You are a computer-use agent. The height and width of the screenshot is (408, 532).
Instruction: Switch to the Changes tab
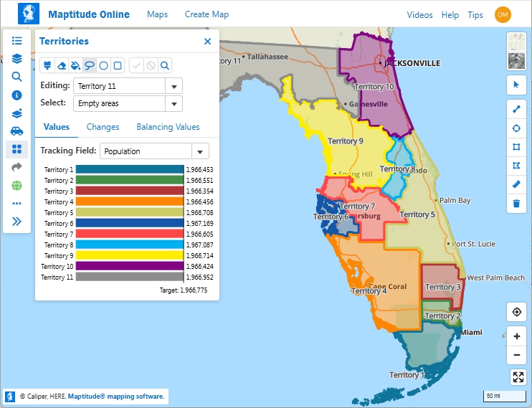click(x=103, y=127)
